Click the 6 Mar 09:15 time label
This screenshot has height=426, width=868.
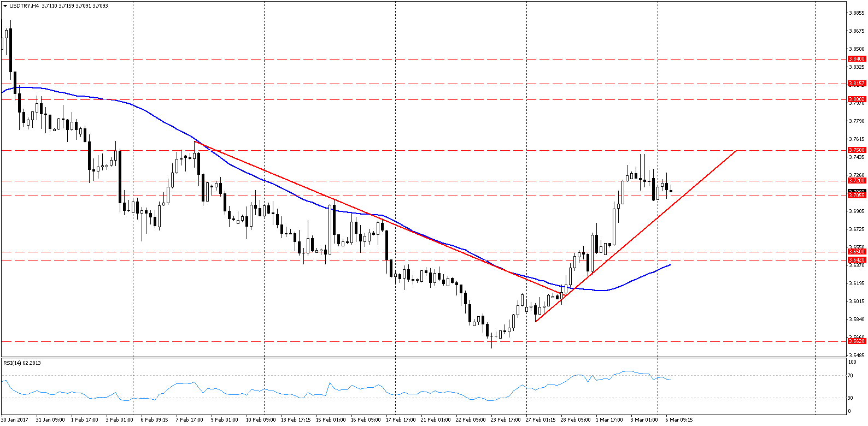[x=679, y=420]
